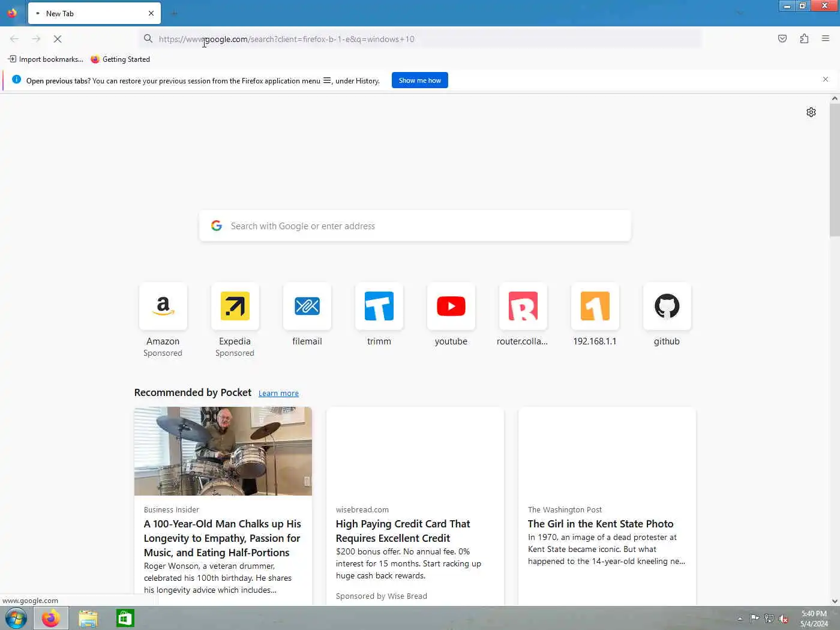Click the Save to Pocket toolbar icon
Viewport: 840px width, 630px height.
pos(782,39)
